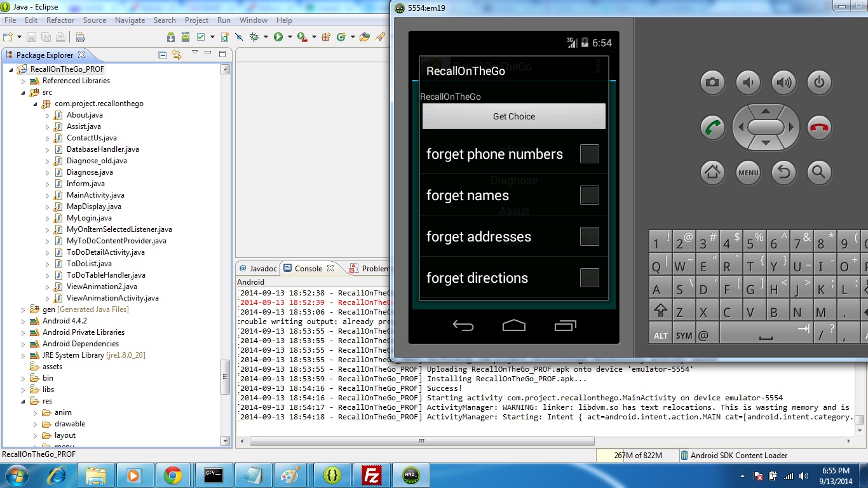Viewport: 868px width, 488px height.
Task: Tap the Get Choice button in emulator
Action: click(x=514, y=116)
